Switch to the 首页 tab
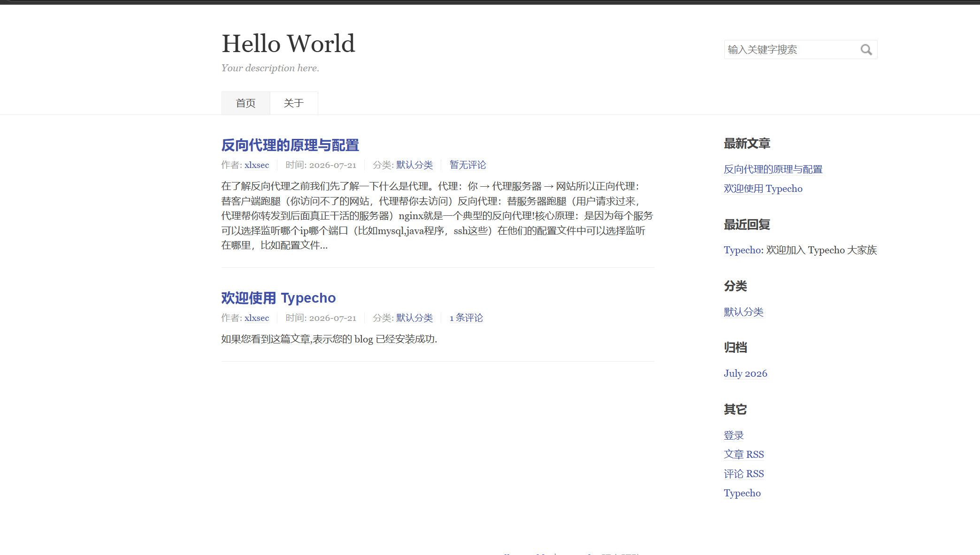 [245, 103]
